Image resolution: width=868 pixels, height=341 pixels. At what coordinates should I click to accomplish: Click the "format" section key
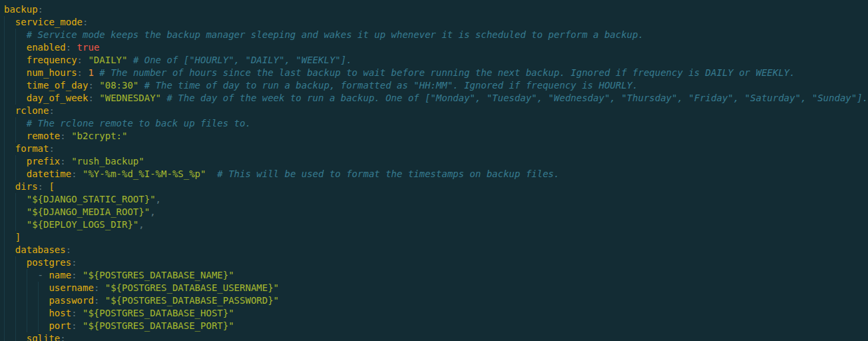[31, 149]
